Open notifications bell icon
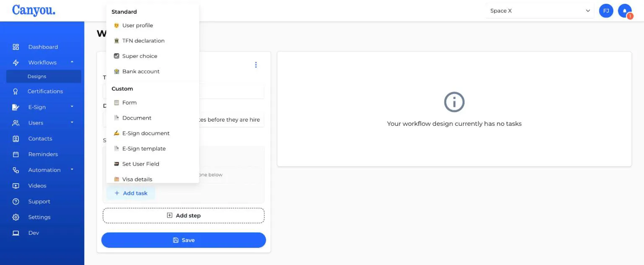The width and height of the screenshot is (644, 265). pyautogui.click(x=625, y=11)
